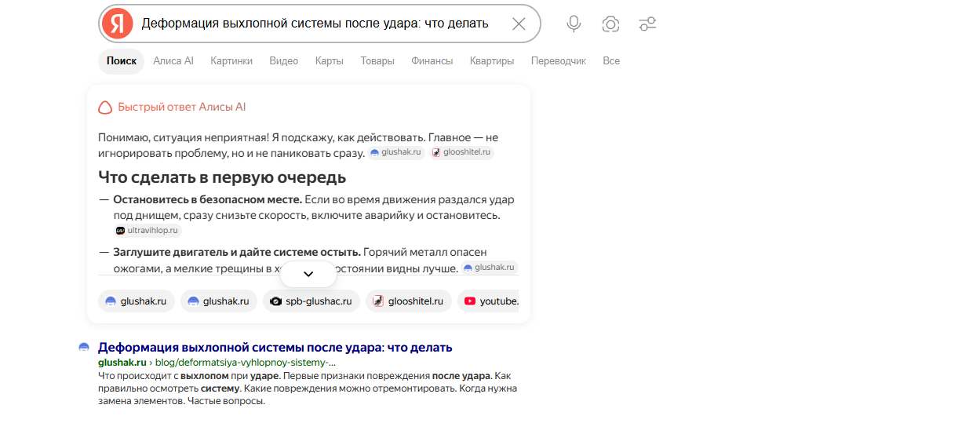The width and height of the screenshot is (980, 423).
Task: Click text Заглушите двигатель и дайте системе остыть
Action: point(237,252)
